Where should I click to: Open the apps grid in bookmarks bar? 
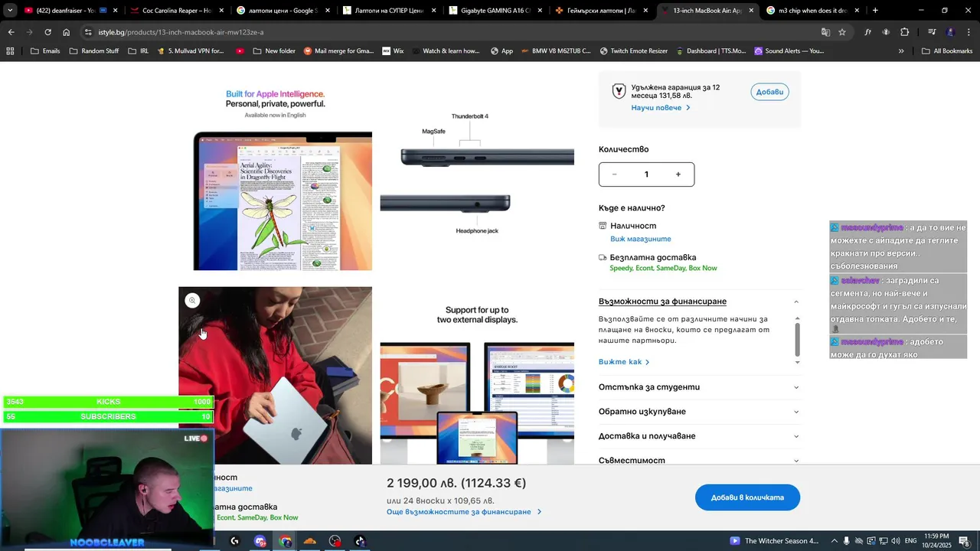pos(10,51)
